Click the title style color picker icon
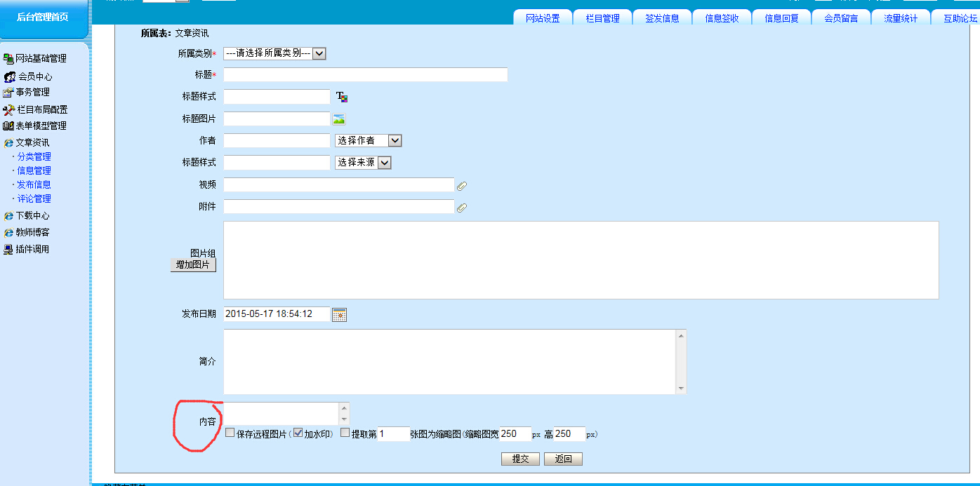The width and height of the screenshot is (980, 486). tap(342, 97)
